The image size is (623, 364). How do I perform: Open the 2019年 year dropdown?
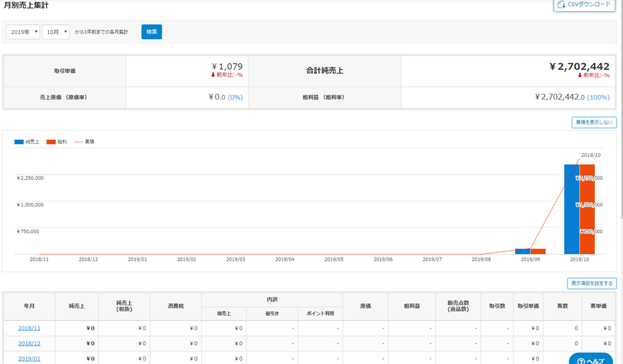coord(23,32)
